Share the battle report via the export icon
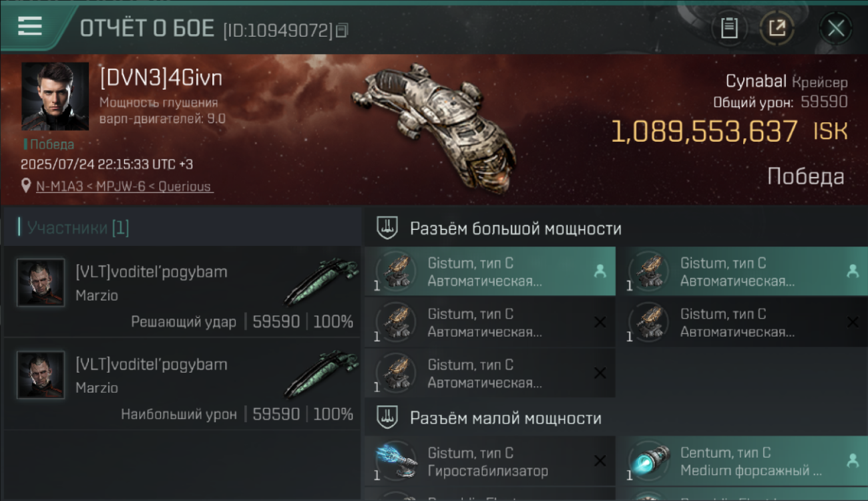Viewport: 868px width, 501px height. [777, 28]
